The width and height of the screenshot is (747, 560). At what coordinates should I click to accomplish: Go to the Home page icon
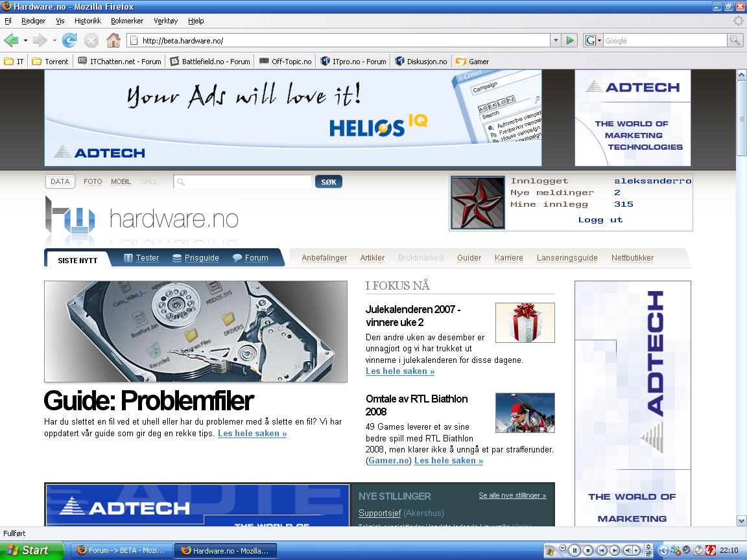(113, 40)
